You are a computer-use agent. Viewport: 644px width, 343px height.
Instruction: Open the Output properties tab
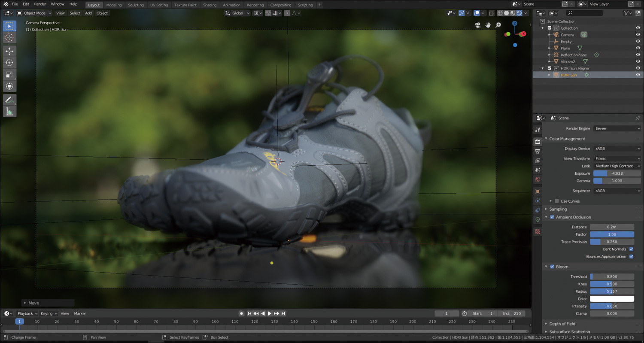pos(538,151)
